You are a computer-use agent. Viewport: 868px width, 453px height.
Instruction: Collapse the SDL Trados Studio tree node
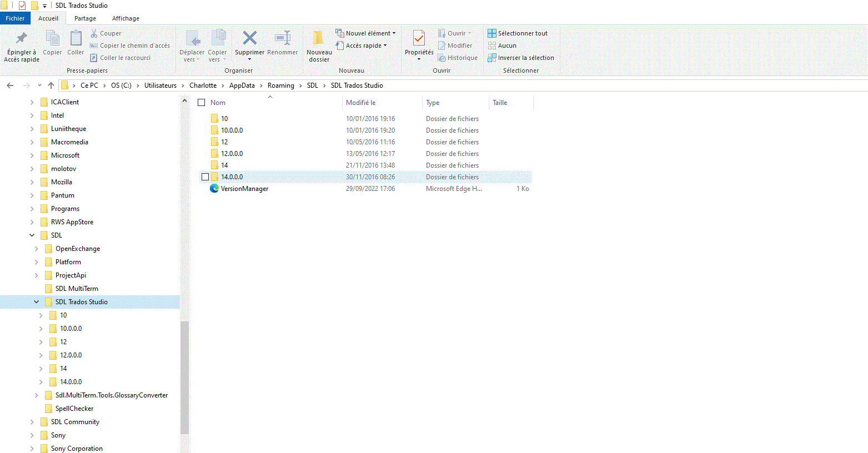click(36, 301)
